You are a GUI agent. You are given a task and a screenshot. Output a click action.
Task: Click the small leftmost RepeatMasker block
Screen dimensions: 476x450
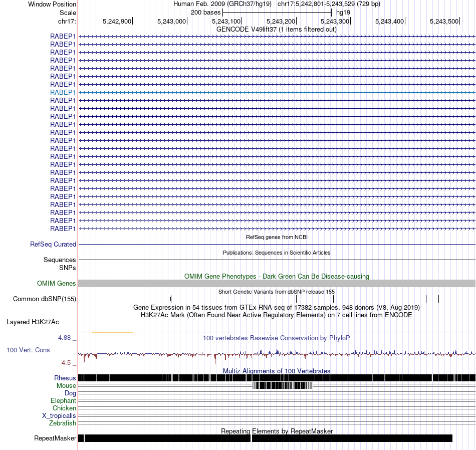point(81,438)
